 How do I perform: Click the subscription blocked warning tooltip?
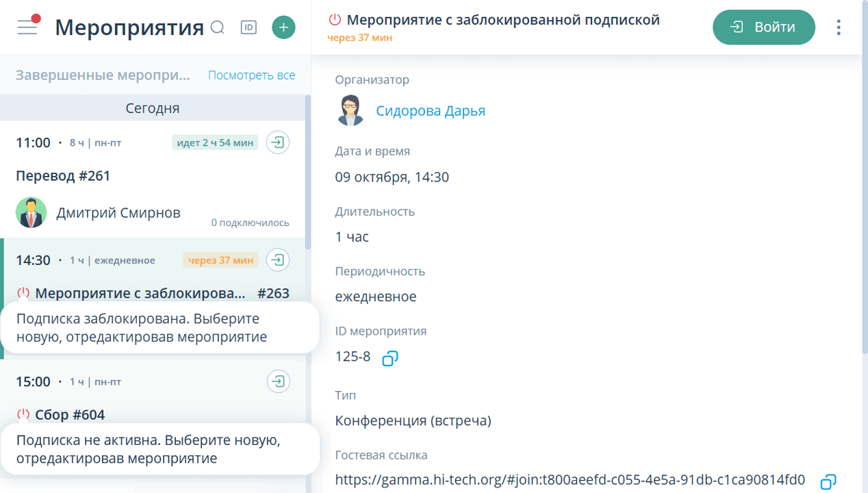click(159, 327)
